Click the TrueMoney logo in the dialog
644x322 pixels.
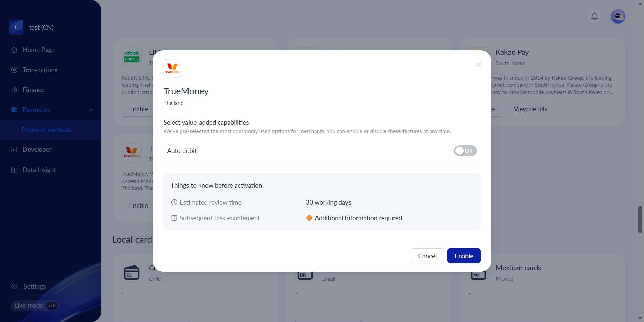coord(172,68)
